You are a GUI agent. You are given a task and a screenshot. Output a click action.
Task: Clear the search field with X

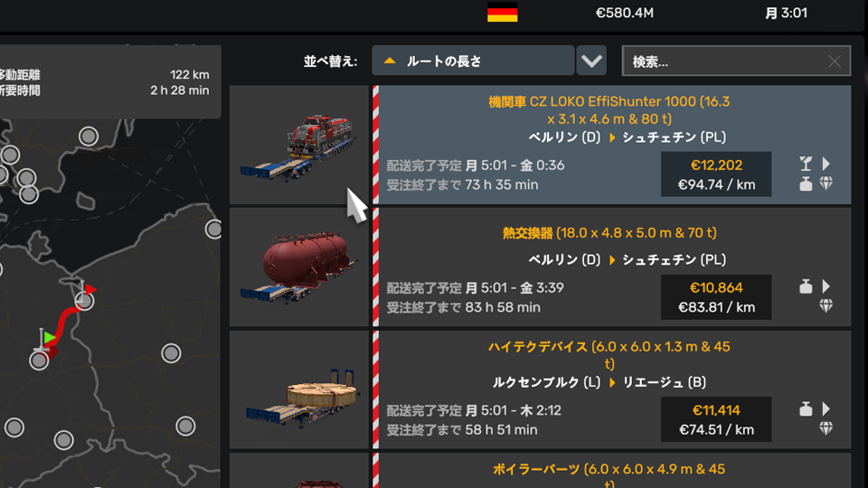[x=835, y=61]
